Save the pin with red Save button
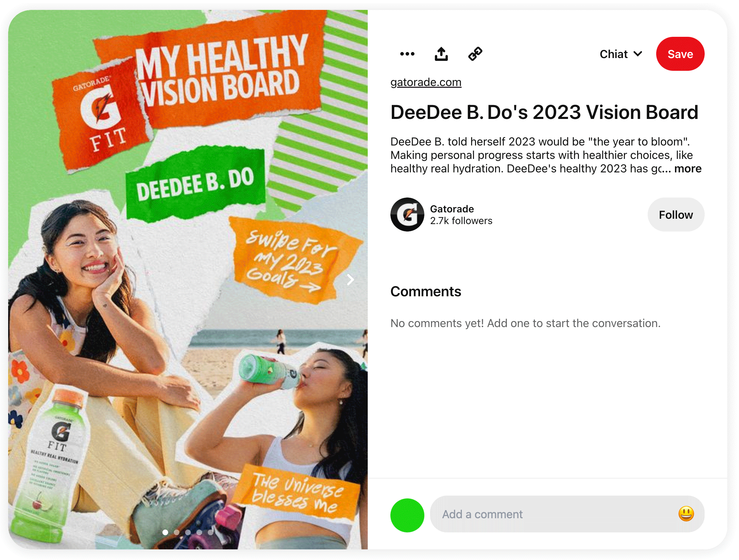Screen dimensions: 739x560 pyautogui.click(x=680, y=54)
